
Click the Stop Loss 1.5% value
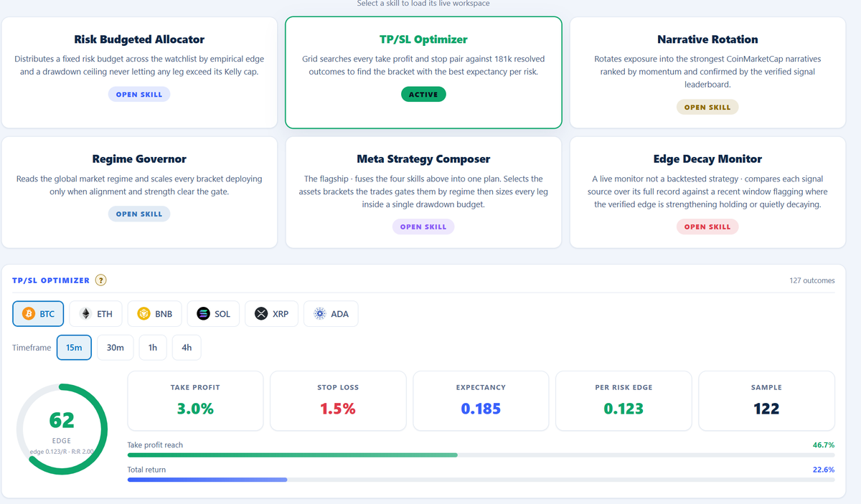click(x=337, y=409)
